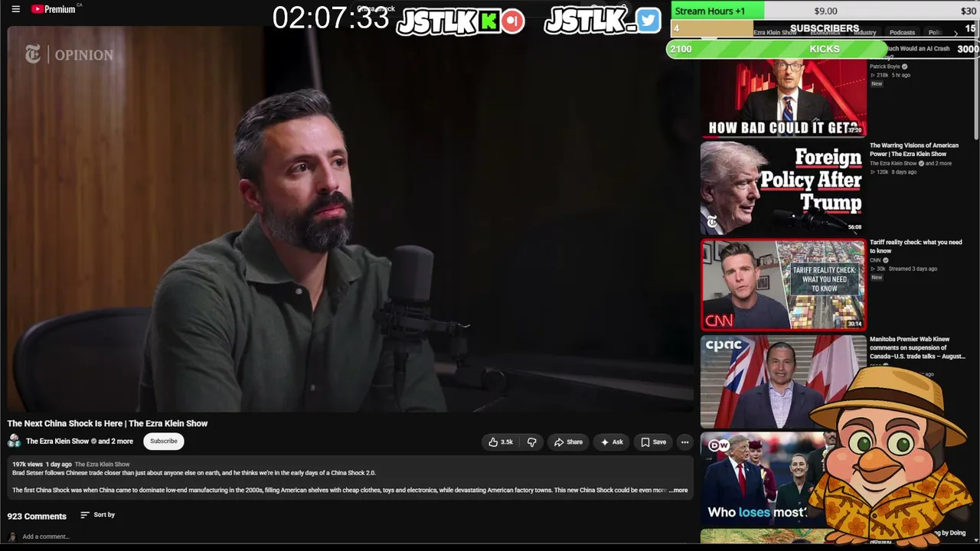Focus the Add a comment field
980x551 pixels.
pos(46,536)
